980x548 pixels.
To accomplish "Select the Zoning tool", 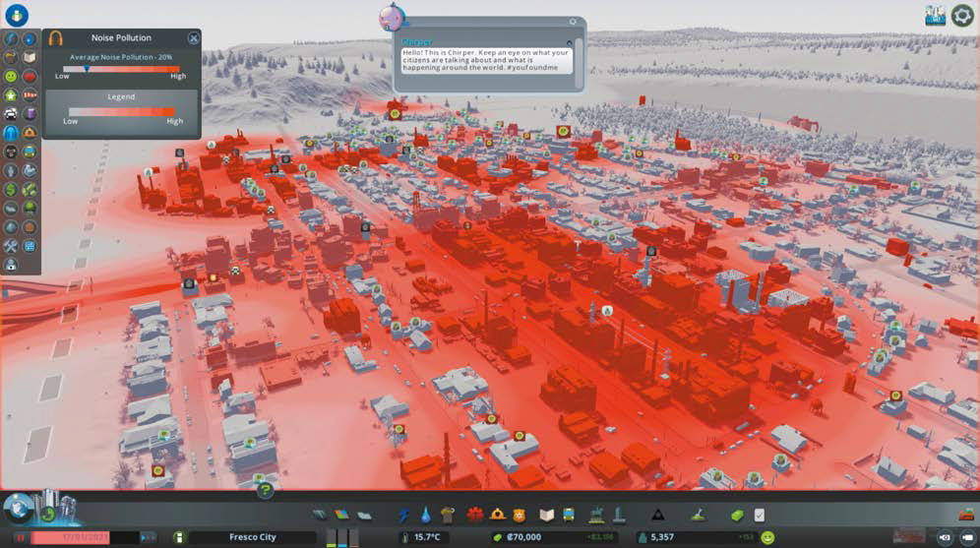I will [x=341, y=516].
